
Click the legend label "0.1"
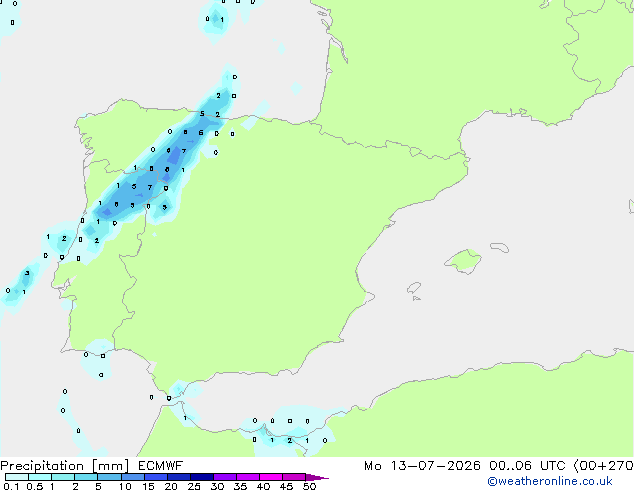(x=11, y=486)
